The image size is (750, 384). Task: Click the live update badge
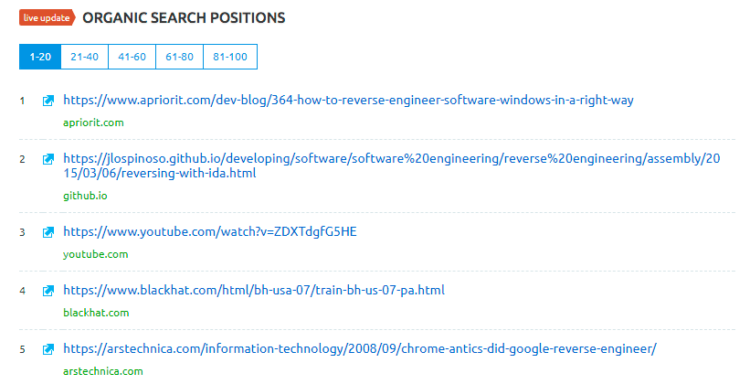click(x=47, y=18)
